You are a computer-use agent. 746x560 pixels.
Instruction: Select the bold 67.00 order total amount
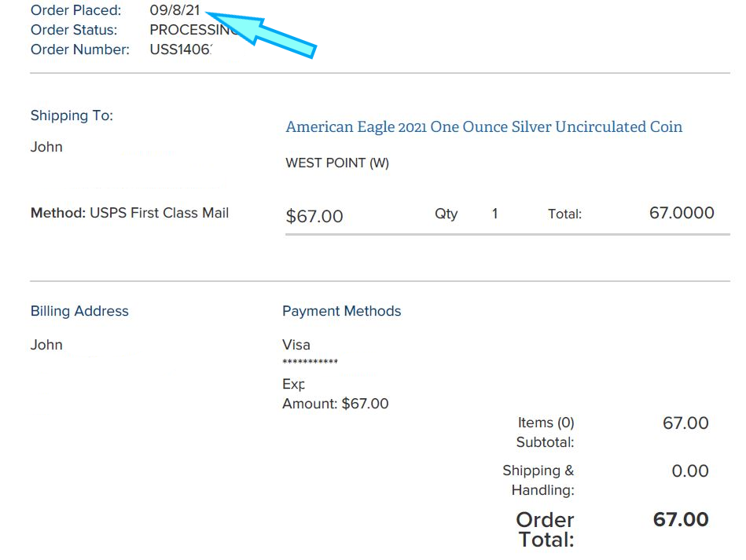click(681, 520)
